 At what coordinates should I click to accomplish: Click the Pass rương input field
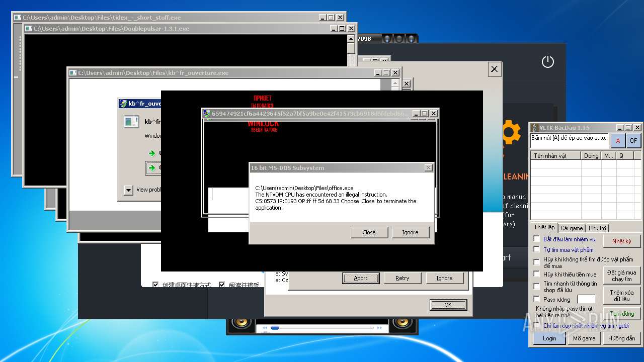pyautogui.click(x=586, y=300)
